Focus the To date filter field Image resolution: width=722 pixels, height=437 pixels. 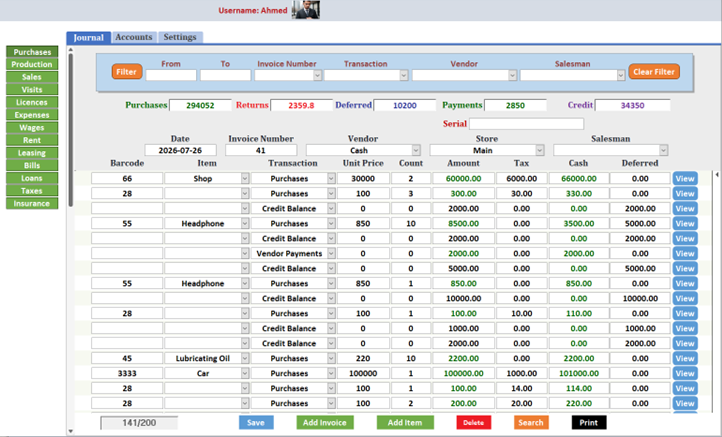[225, 75]
